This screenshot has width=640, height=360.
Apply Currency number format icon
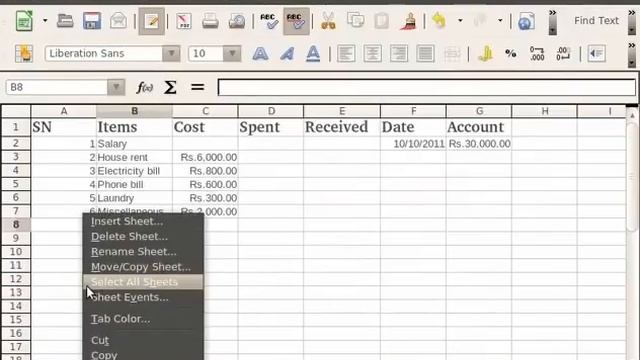click(x=485, y=53)
